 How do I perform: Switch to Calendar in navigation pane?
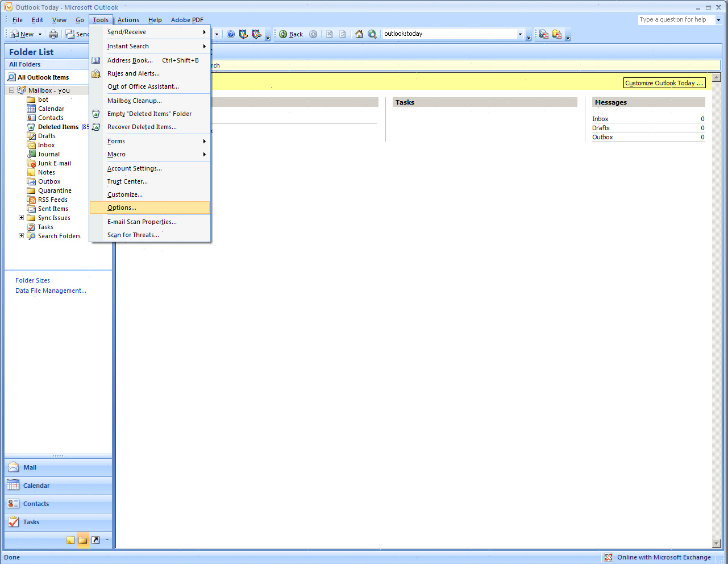(x=58, y=486)
